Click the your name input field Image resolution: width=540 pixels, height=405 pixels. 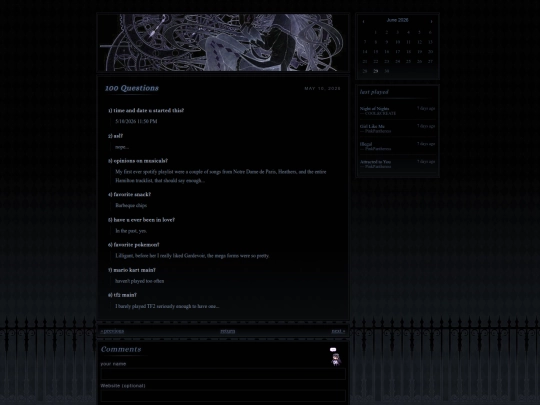point(223,374)
